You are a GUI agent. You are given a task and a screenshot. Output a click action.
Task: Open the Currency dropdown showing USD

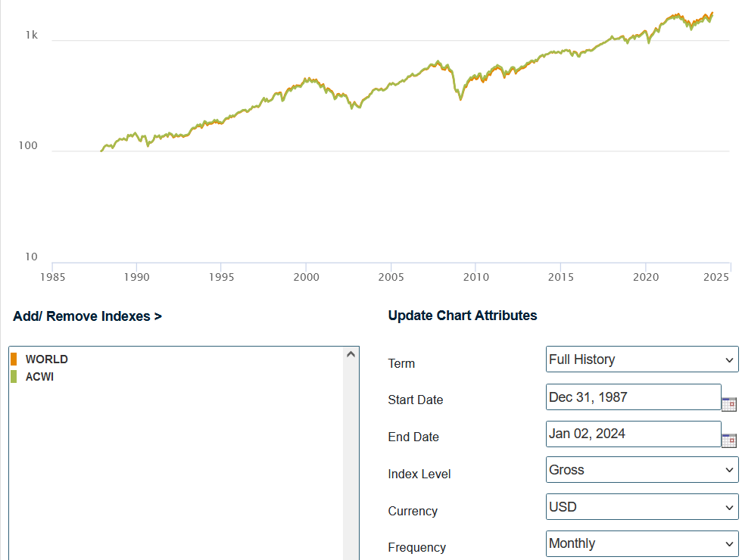[x=641, y=507]
